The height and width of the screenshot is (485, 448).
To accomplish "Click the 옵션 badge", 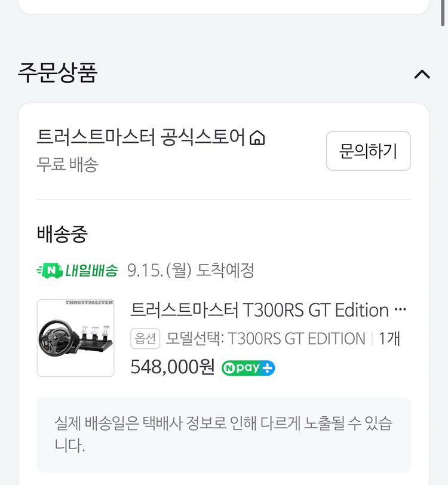I will coord(145,339).
